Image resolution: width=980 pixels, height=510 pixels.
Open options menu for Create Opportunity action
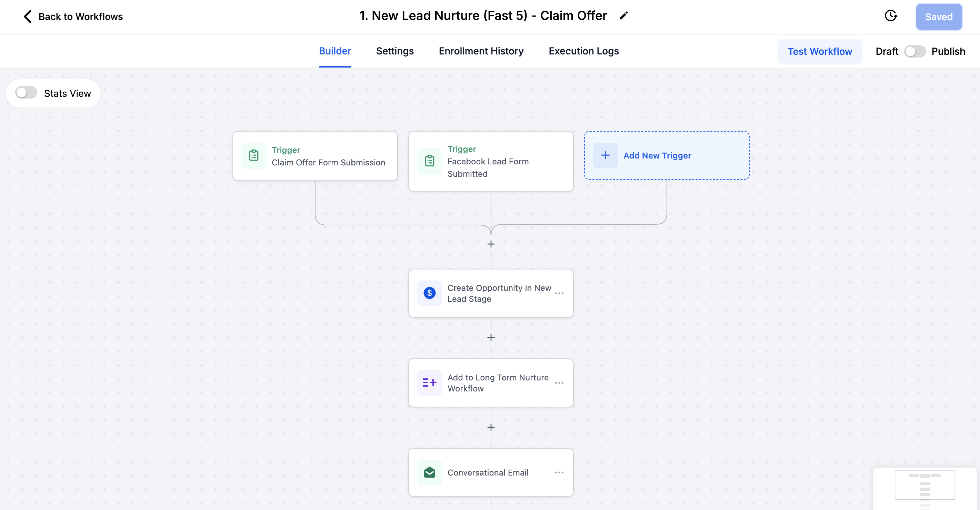[559, 293]
